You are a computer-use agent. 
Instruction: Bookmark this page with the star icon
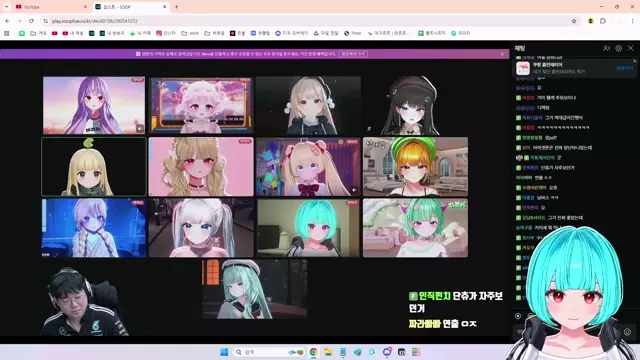[574, 21]
